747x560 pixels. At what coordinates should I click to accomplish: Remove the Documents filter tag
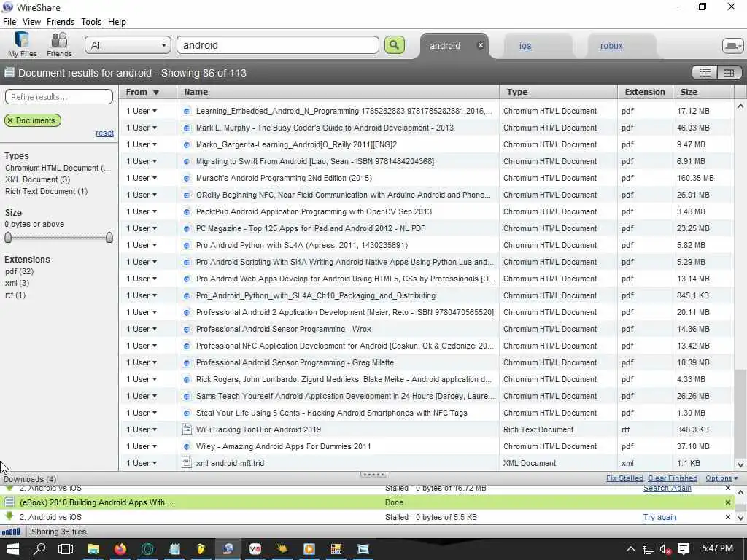coord(10,120)
